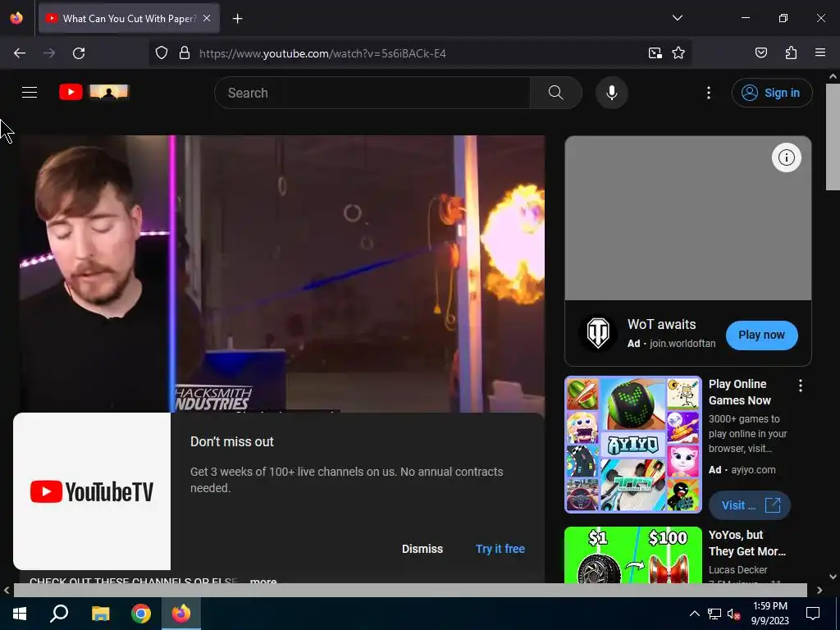
Task: Open the Ayiyo games ad thumbnail
Action: tap(632, 444)
